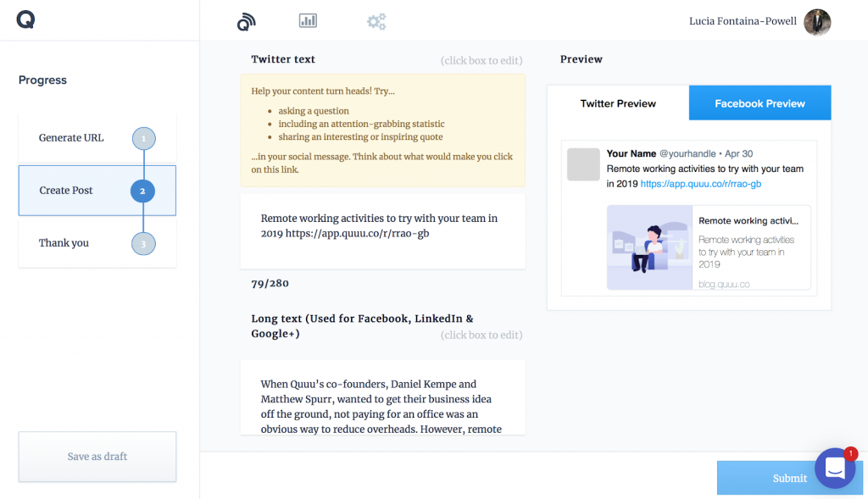Open the settings gears icon
The image size is (868, 499).
[x=376, y=21]
